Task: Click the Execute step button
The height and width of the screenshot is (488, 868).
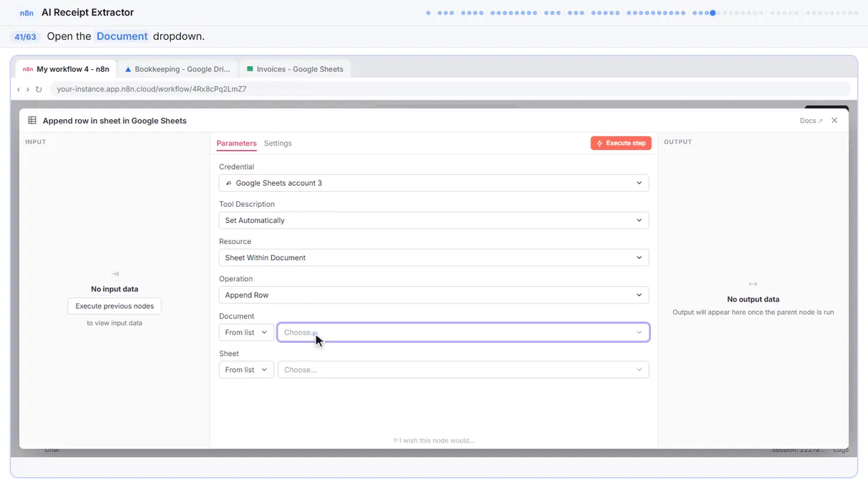Action: pos(621,143)
